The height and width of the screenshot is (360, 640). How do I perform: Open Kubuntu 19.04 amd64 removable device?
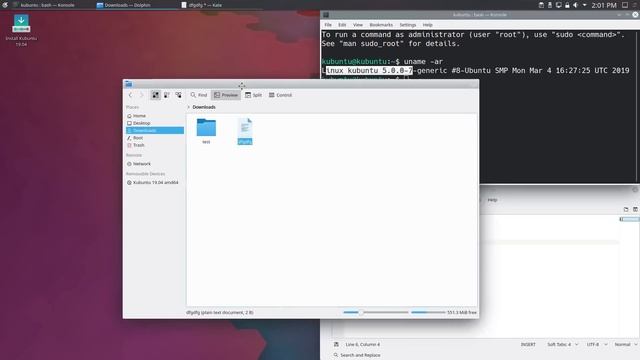point(155,182)
